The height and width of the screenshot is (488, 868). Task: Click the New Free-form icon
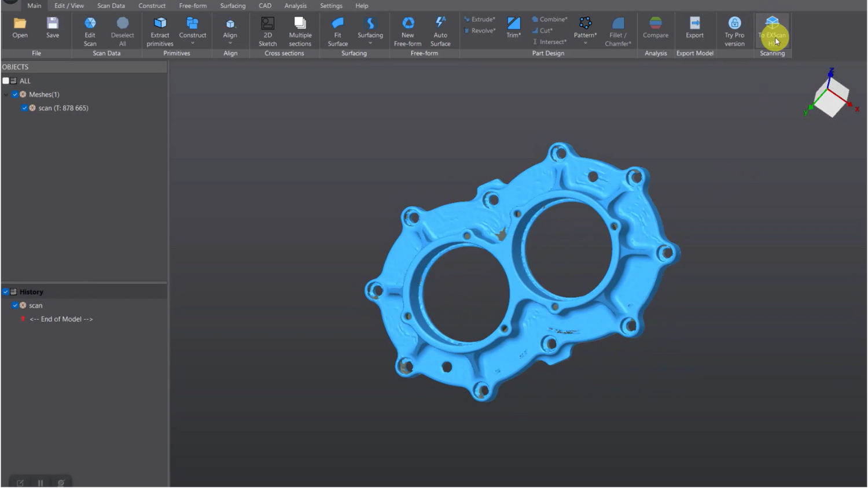point(407,24)
